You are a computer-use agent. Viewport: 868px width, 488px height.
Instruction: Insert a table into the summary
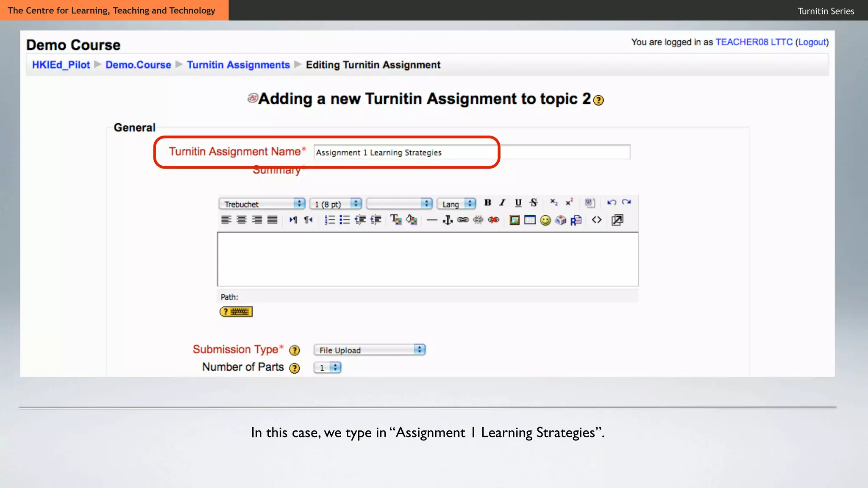click(x=530, y=220)
